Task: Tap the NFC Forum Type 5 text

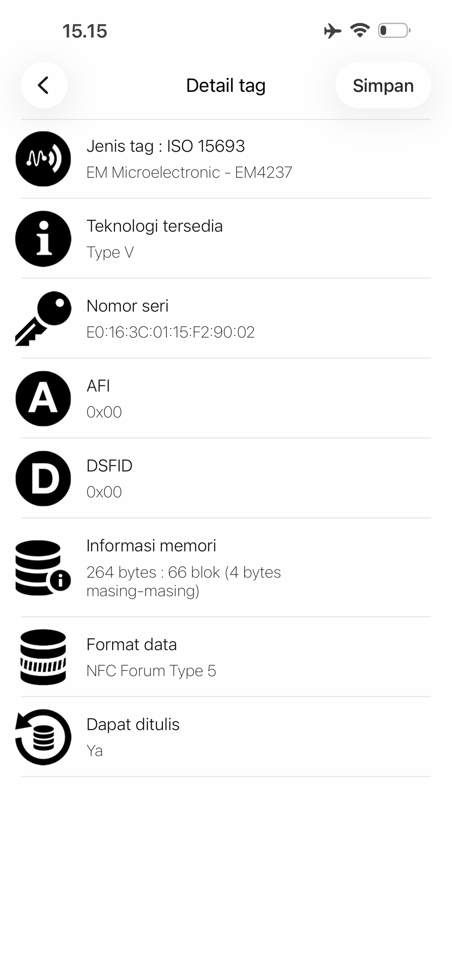Action: point(151,671)
